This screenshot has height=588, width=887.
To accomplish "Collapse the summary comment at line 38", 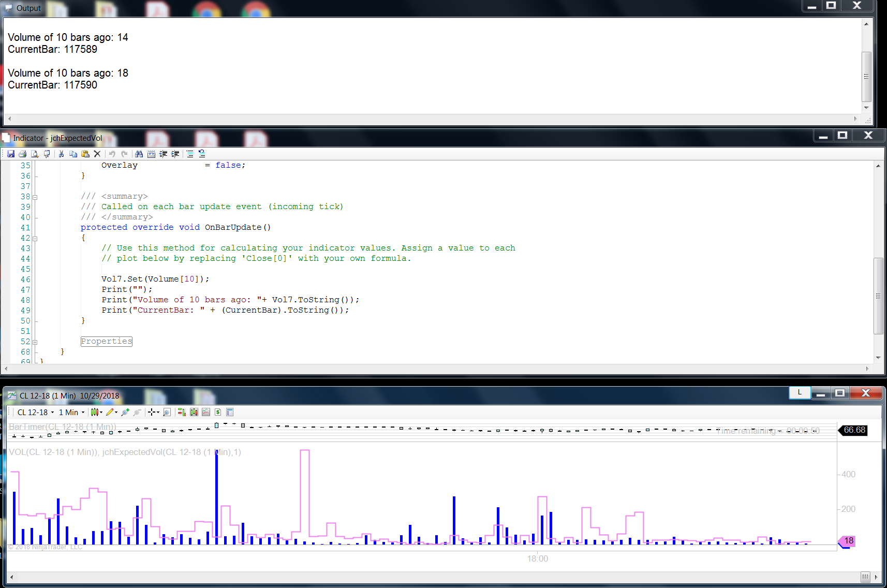I will click(35, 197).
